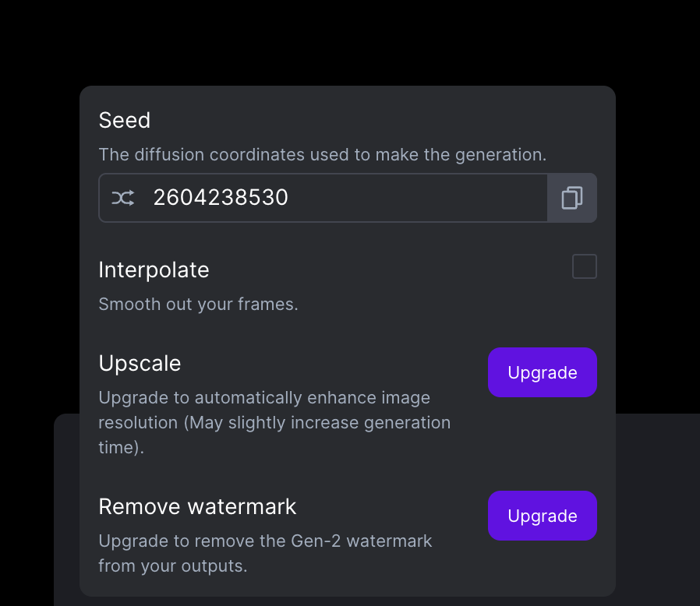The image size is (700, 606).
Task: Click into the seed number field
Action: coord(323,198)
